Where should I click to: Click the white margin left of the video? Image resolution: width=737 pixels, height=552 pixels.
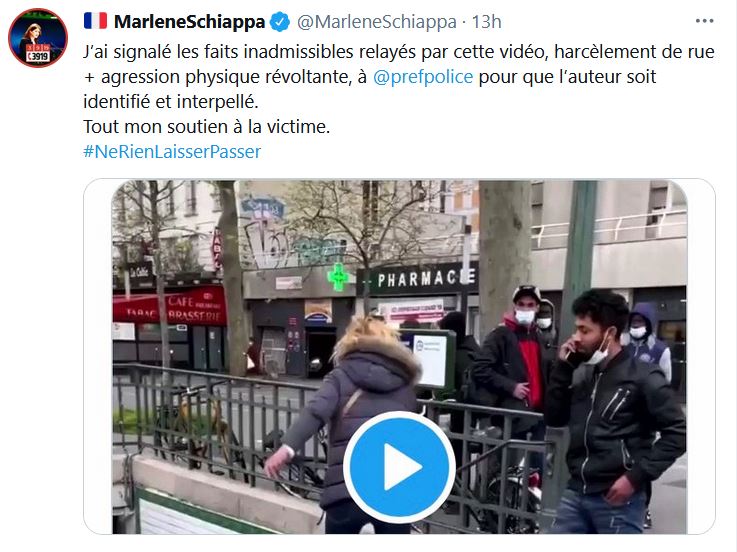pos(98,356)
